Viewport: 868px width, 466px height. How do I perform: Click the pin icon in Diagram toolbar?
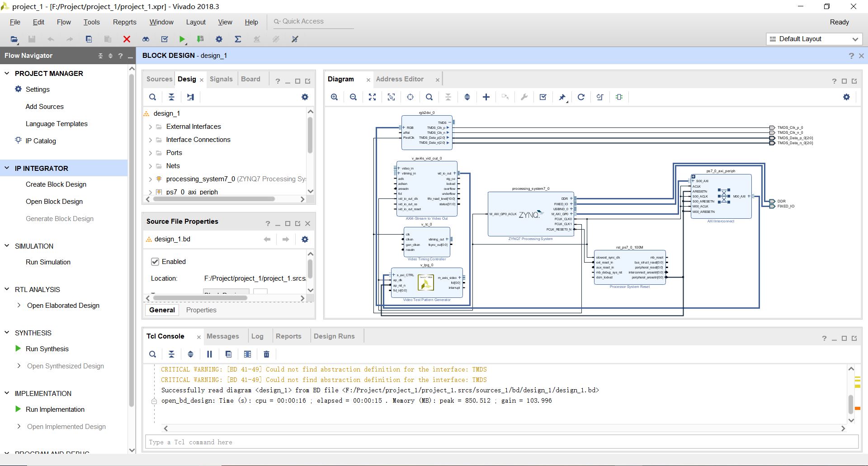coord(562,97)
